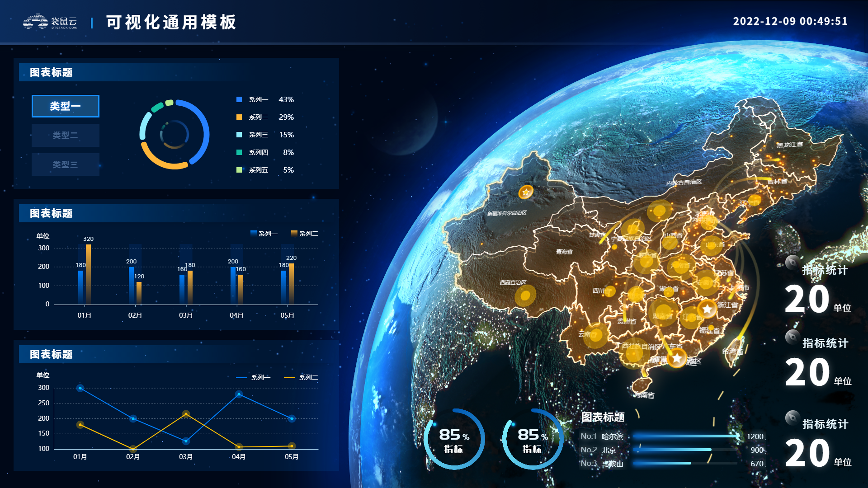Click the DTStack cloud logo

[50, 22]
